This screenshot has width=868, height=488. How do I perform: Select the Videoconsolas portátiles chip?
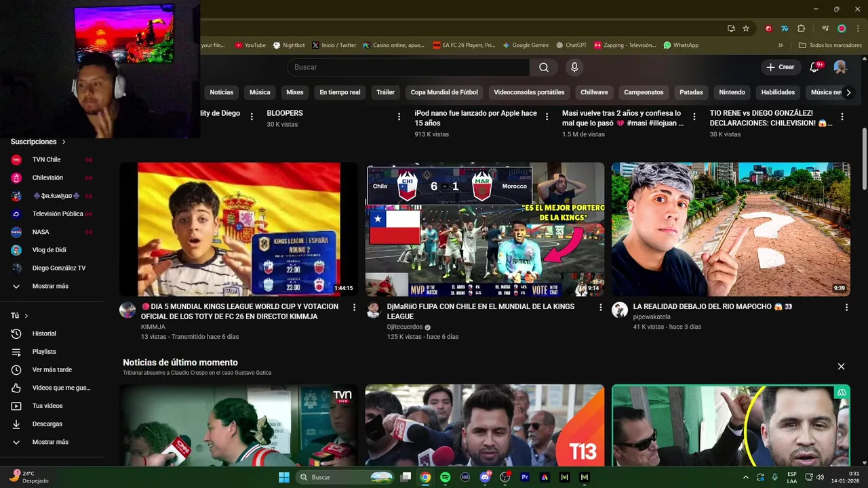tap(529, 92)
